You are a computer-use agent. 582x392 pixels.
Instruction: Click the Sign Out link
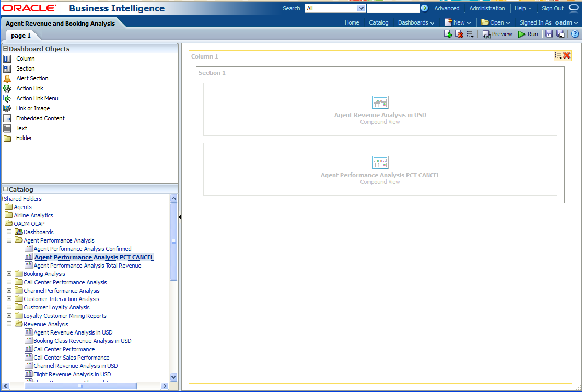point(552,8)
